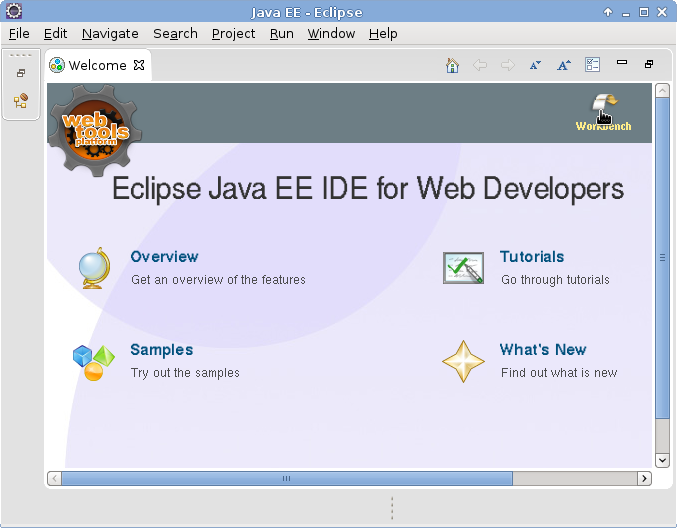Click 'Try out the samples' text
677x528 pixels.
[185, 373]
